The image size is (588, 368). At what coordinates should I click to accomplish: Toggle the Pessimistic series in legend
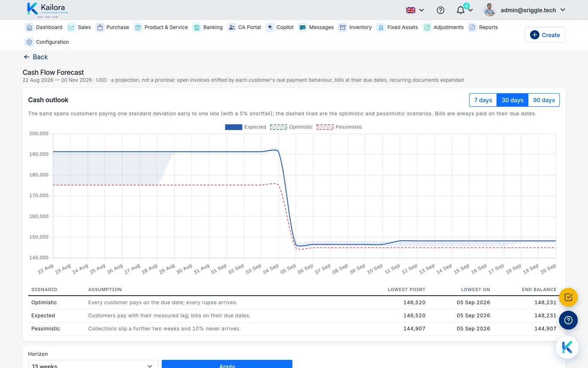[x=339, y=127]
